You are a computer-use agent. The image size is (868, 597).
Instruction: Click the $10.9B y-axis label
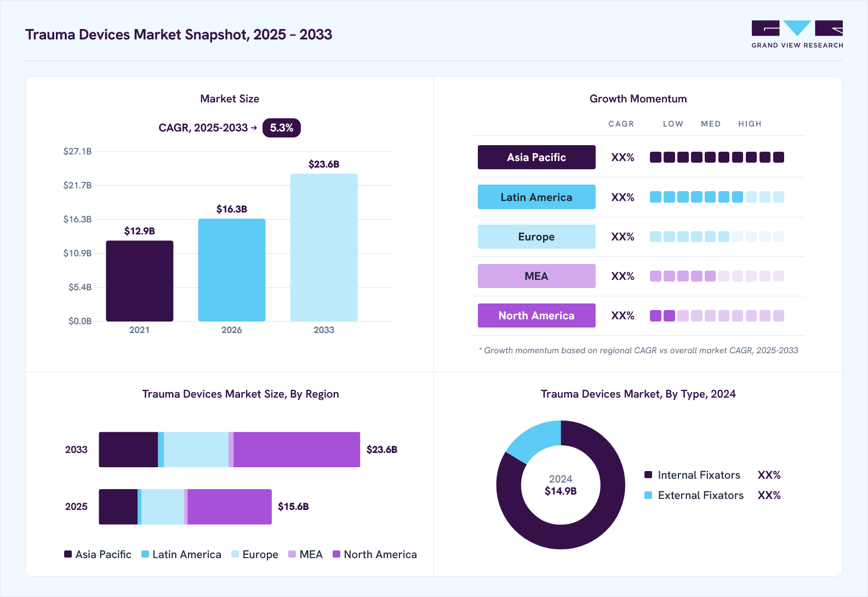[x=77, y=253]
